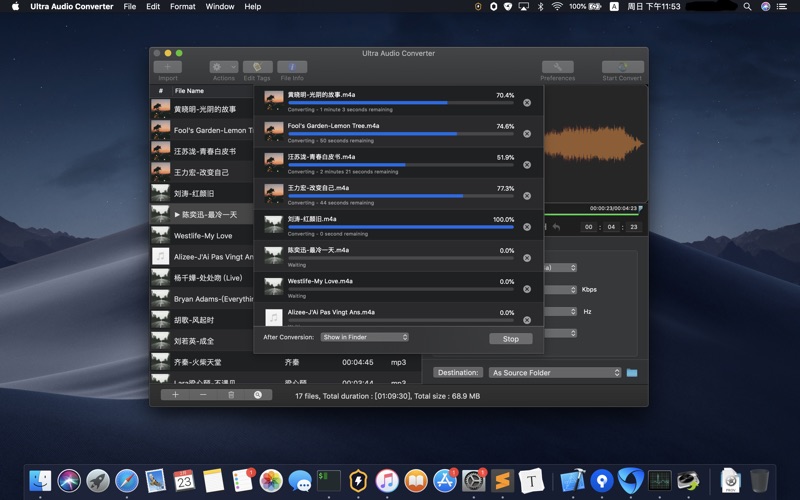Viewport: 800px width, 500px height.
Task: Open the Apple menu
Action: point(15,7)
